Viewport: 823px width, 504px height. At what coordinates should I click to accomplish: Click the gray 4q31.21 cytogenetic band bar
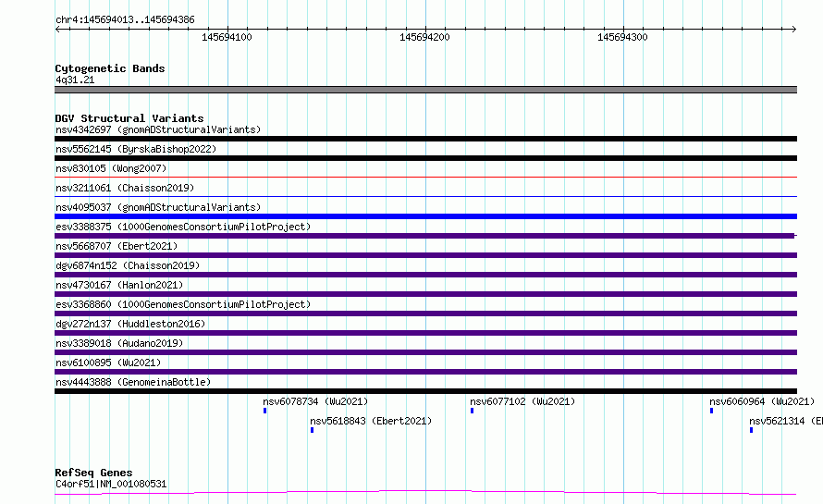(425, 90)
